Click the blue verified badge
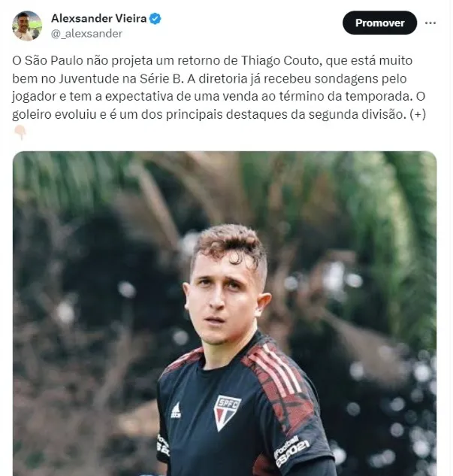 [x=156, y=19]
